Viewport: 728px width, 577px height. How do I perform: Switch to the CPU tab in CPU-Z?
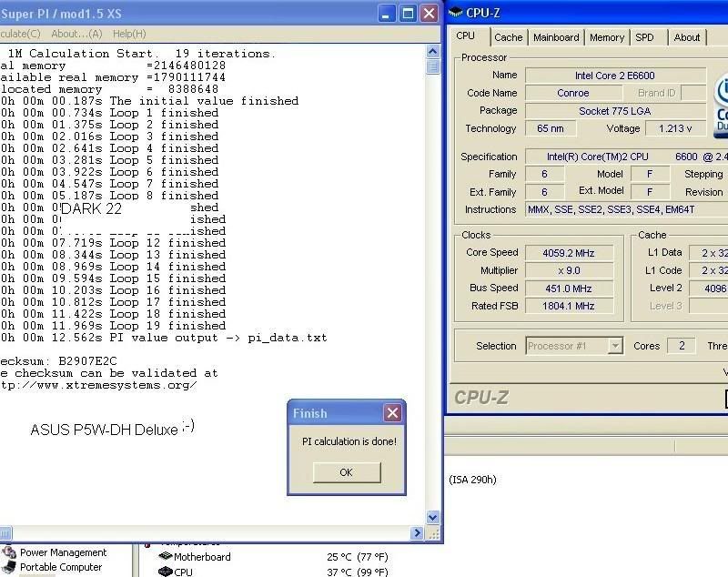pos(465,35)
